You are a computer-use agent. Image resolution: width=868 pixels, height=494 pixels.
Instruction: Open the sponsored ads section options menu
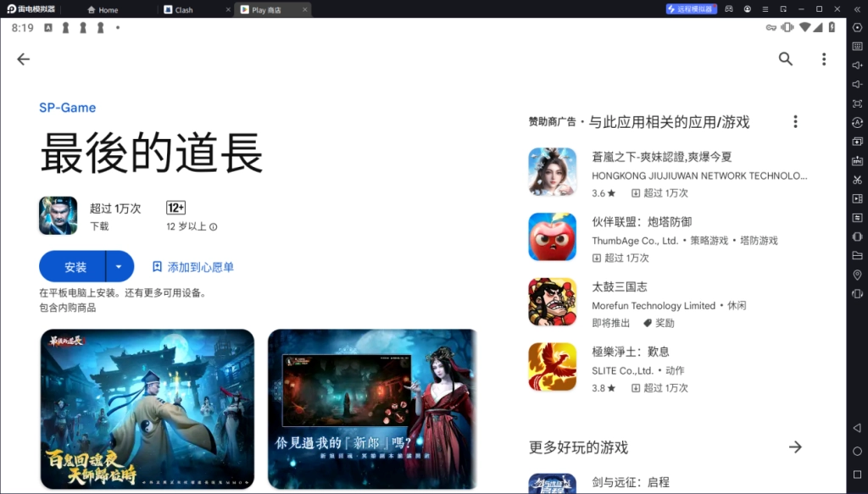pyautogui.click(x=795, y=122)
